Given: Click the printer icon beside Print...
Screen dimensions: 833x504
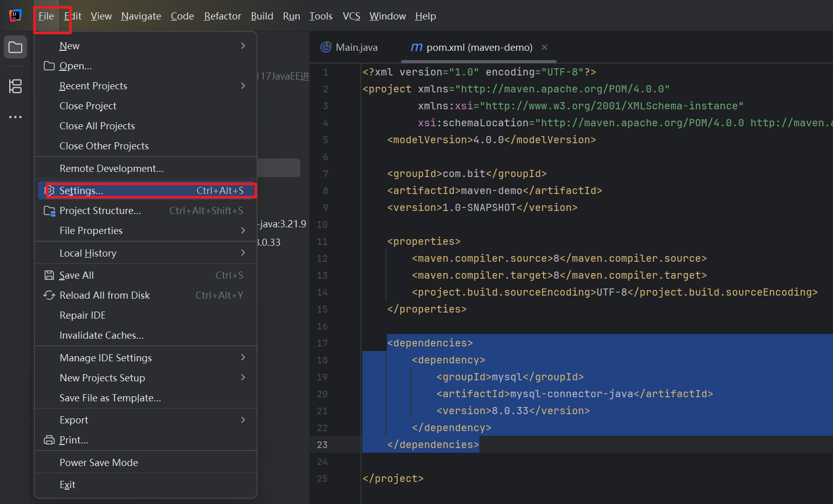Looking at the screenshot, I should pyautogui.click(x=49, y=440).
